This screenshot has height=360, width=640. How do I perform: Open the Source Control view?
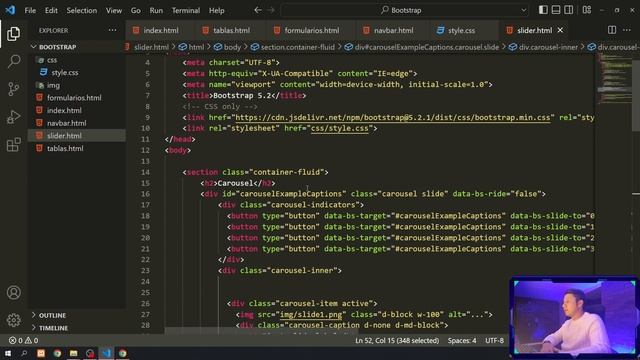(13, 89)
